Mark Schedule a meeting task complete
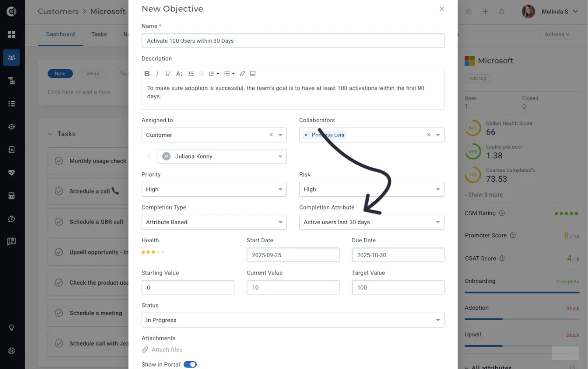The image size is (588, 369). point(59,313)
